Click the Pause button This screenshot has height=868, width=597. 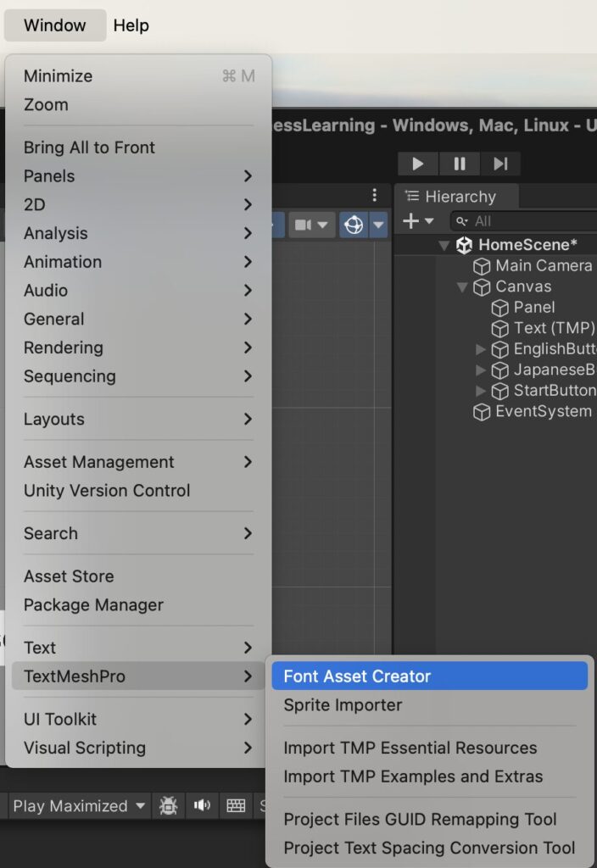pos(459,164)
